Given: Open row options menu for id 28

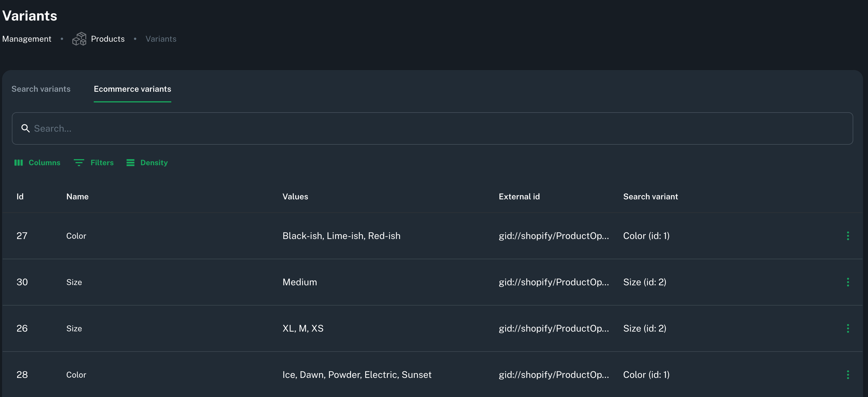Looking at the screenshot, I should click(848, 375).
